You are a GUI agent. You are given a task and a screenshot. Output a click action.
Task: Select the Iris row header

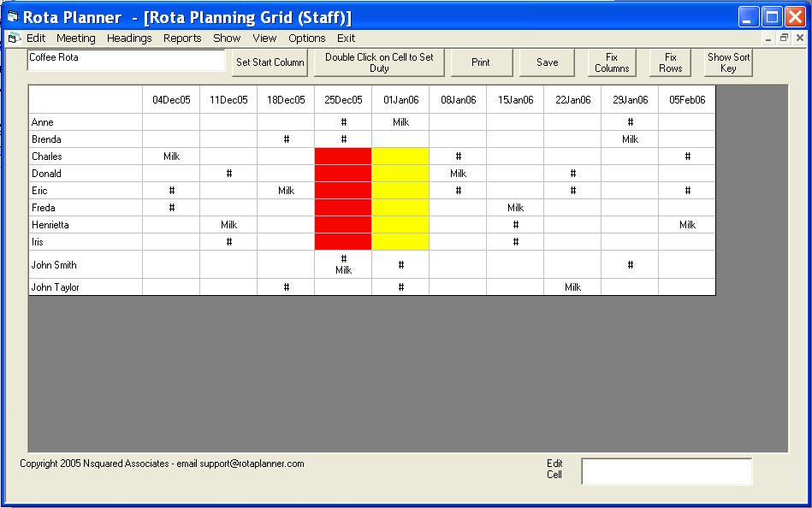point(86,242)
